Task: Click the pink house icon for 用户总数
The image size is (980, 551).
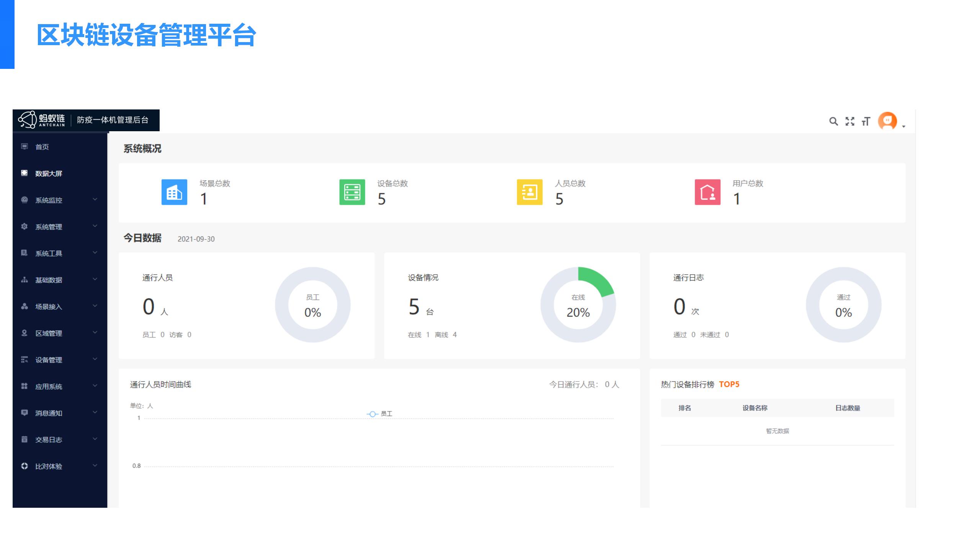Action: click(707, 192)
